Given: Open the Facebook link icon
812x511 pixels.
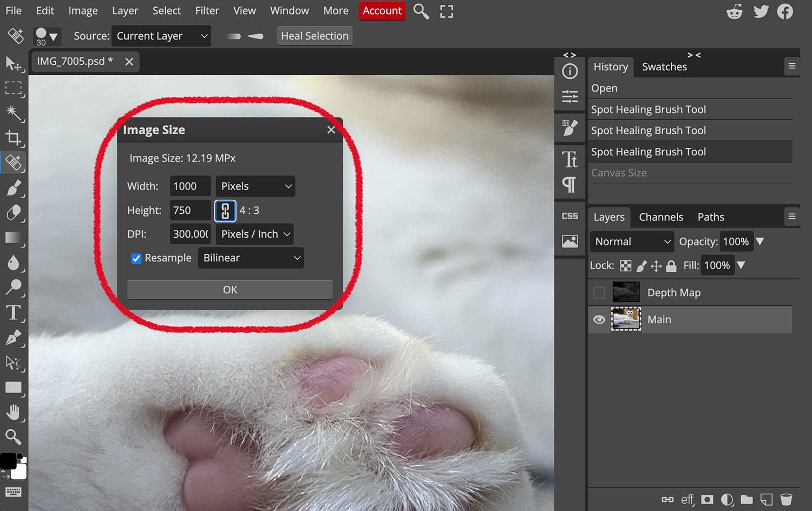Looking at the screenshot, I should (785, 11).
